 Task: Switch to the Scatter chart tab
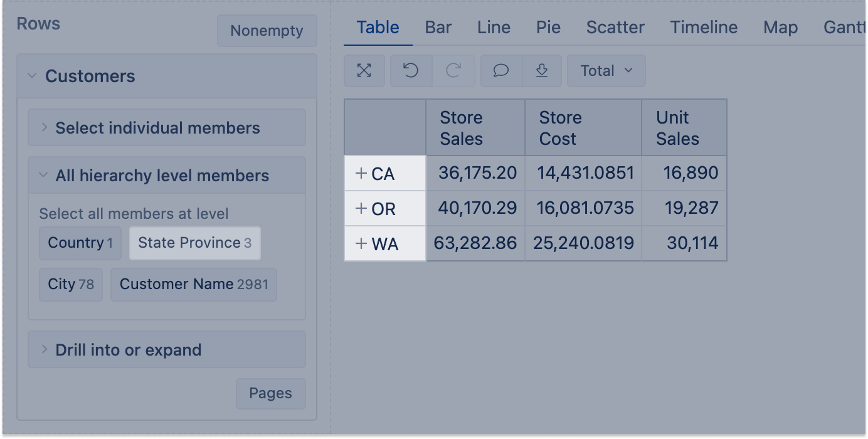click(x=615, y=28)
